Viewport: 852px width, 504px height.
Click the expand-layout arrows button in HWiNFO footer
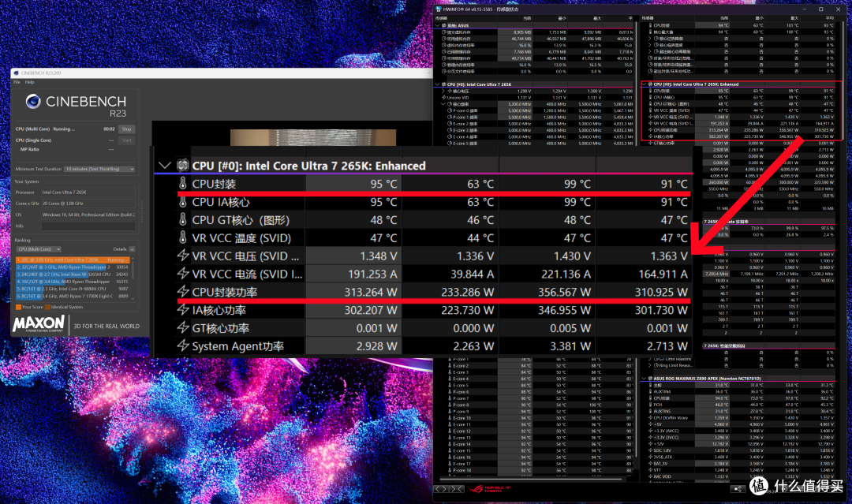[441, 489]
